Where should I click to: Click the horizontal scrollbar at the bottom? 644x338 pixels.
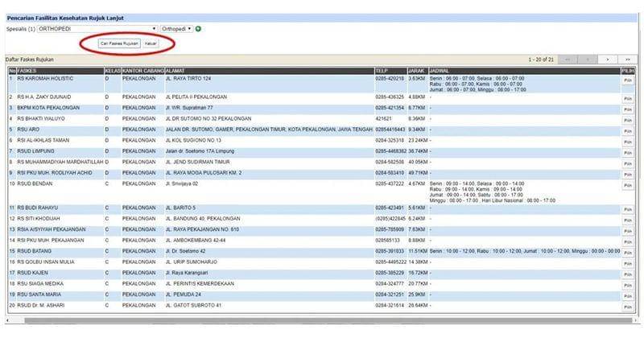point(322,320)
